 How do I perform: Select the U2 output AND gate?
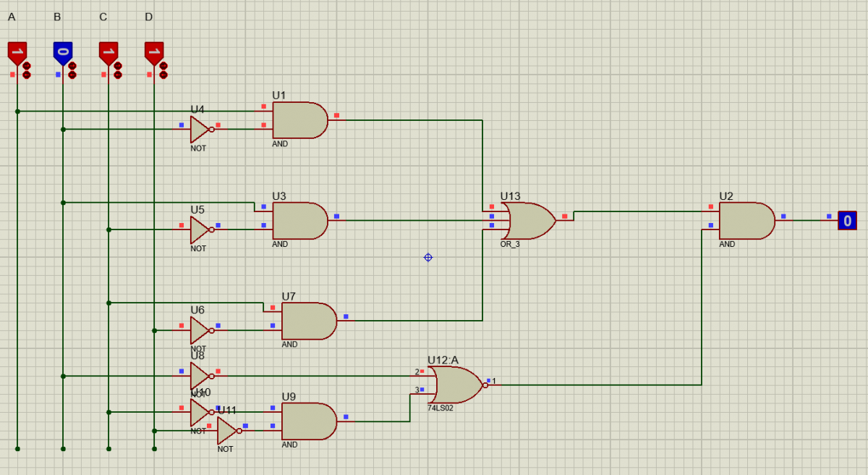coord(746,220)
